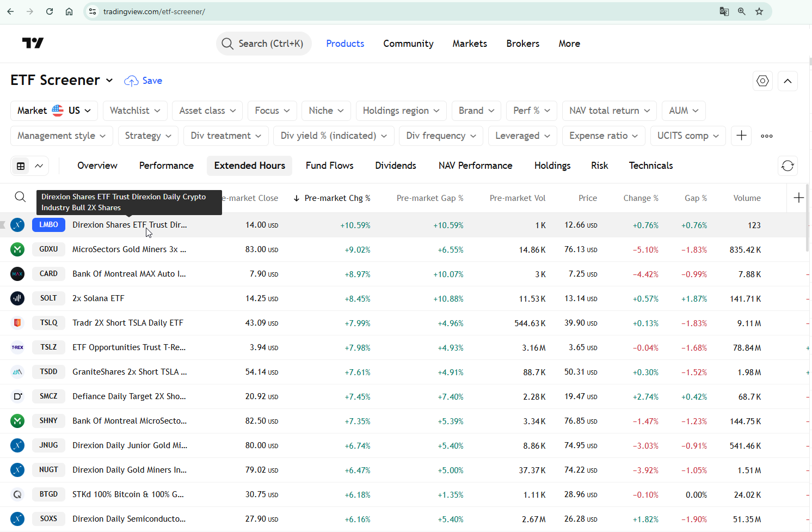This screenshot has height=532, width=812.
Task: Save the screener layout
Action: (143, 81)
